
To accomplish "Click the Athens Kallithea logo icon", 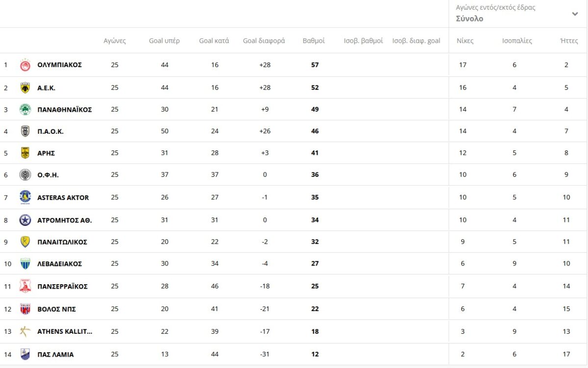I will pos(25,331).
